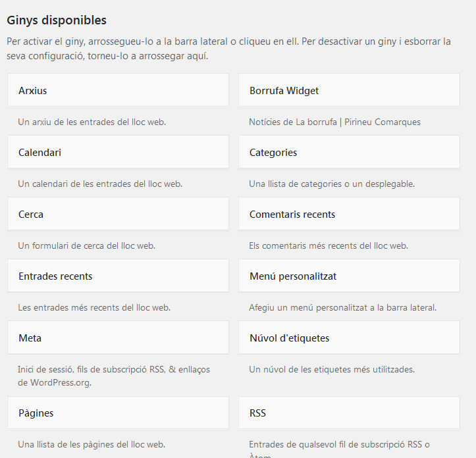The width and height of the screenshot is (476, 458).
Task: Pick the Comentaris recents widget
Action: [x=349, y=214]
